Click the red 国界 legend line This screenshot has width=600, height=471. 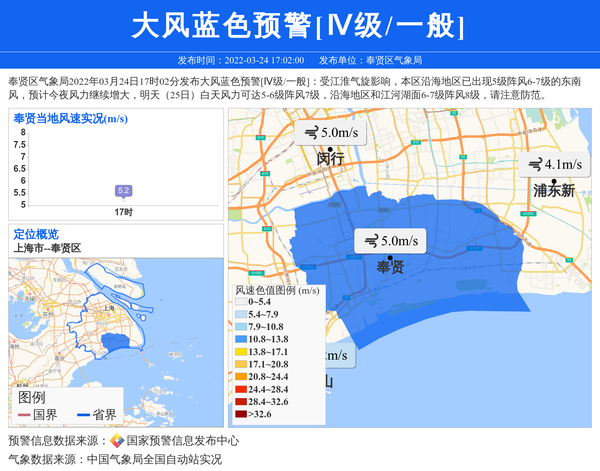tap(24, 415)
